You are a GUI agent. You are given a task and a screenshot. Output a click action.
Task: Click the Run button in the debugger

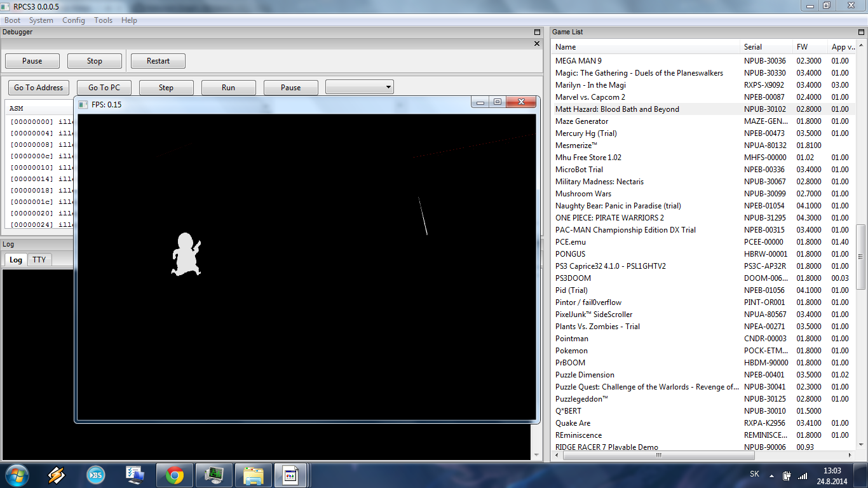click(x=229, y=88)
